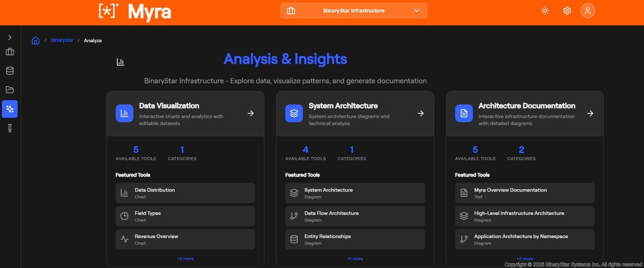Open the Data Flow Architecture diagram

[355, 216]
